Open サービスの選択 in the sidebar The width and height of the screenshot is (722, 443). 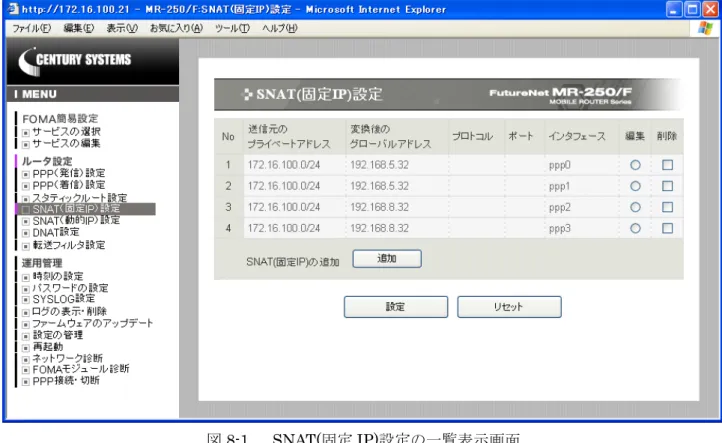pos(66,132)
